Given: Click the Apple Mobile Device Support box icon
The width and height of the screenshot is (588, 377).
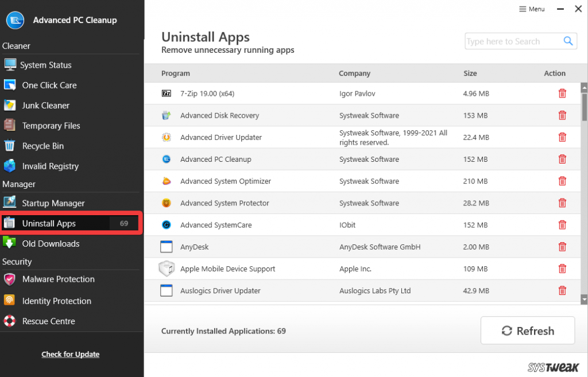Looking at the screenshot, I should [x=167, y=269].
